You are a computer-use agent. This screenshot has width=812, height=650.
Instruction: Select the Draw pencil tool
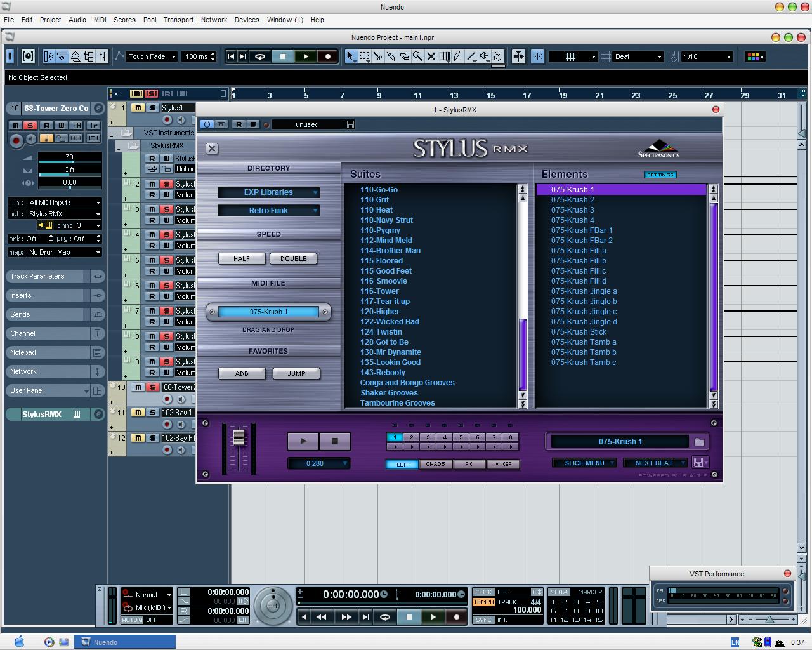pos(457,56)
